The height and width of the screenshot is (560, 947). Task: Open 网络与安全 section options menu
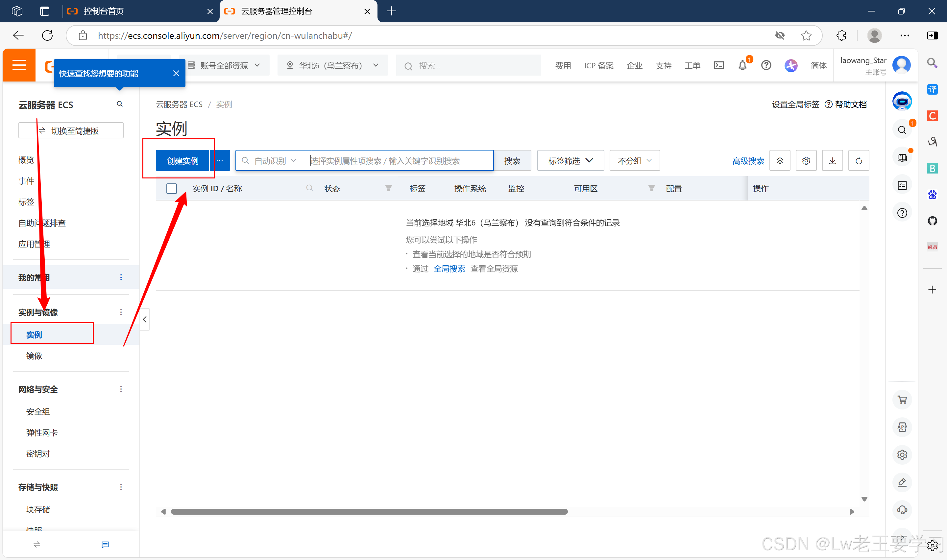[121, 389]
